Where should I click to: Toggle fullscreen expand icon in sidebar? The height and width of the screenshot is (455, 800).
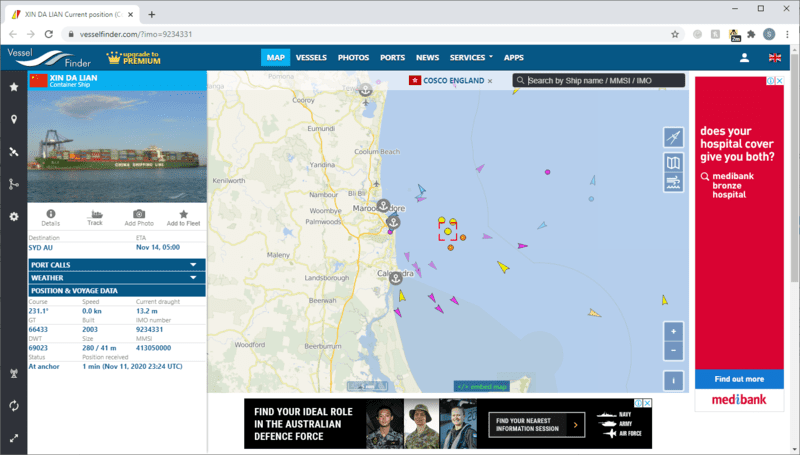(14, 438)
